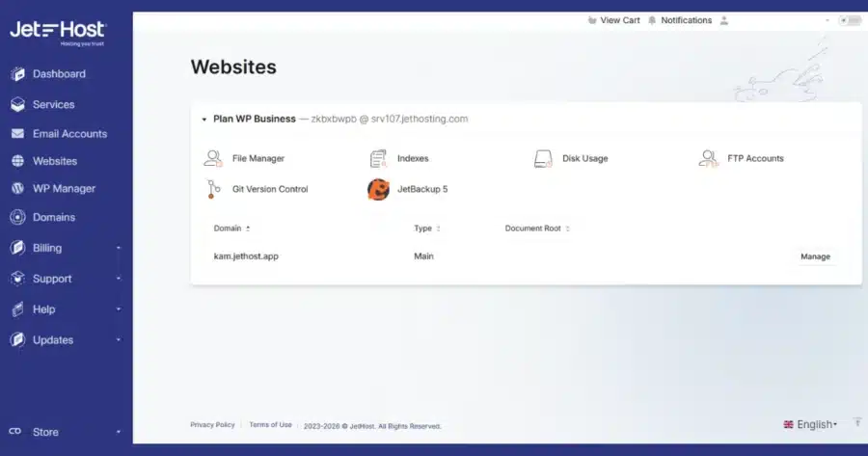The width and height of the screenshot is (868, 456).
Task: Expand the Help submenu arrow
Action: 119,309
